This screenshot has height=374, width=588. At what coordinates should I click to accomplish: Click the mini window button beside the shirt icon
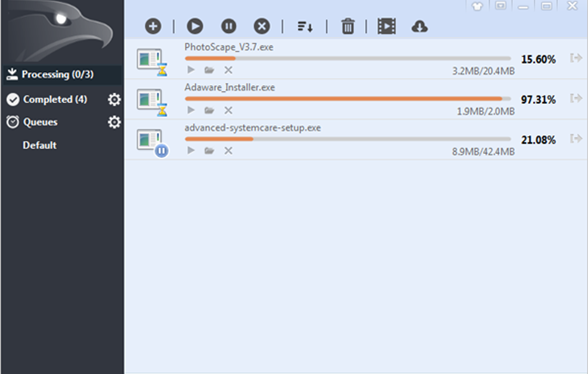(501, 6)
